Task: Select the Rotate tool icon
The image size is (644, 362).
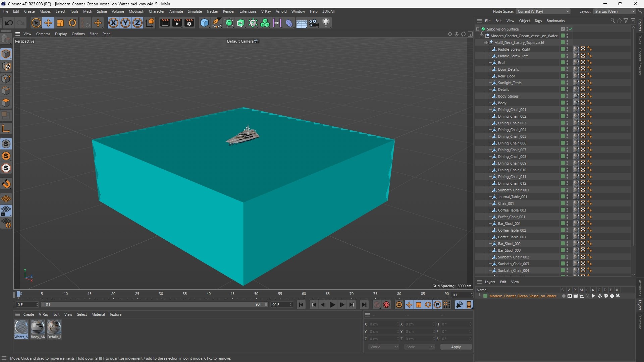Action: (72, 23)
